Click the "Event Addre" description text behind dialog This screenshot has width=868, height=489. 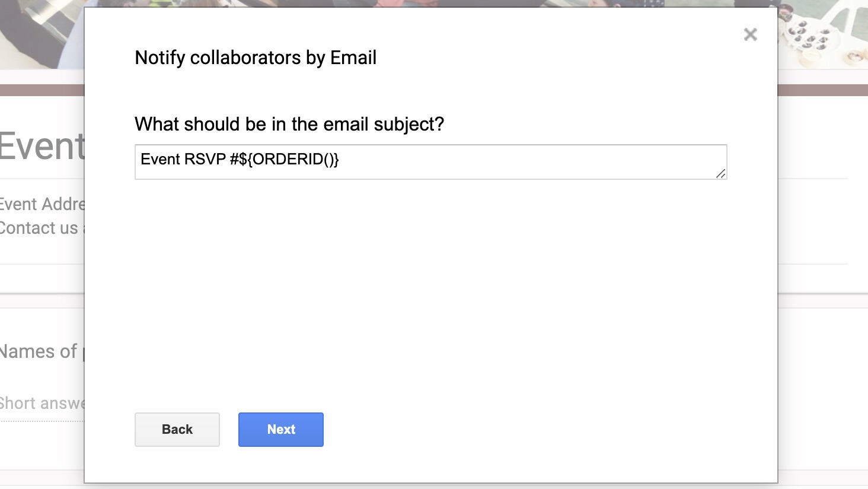(42, 204)
